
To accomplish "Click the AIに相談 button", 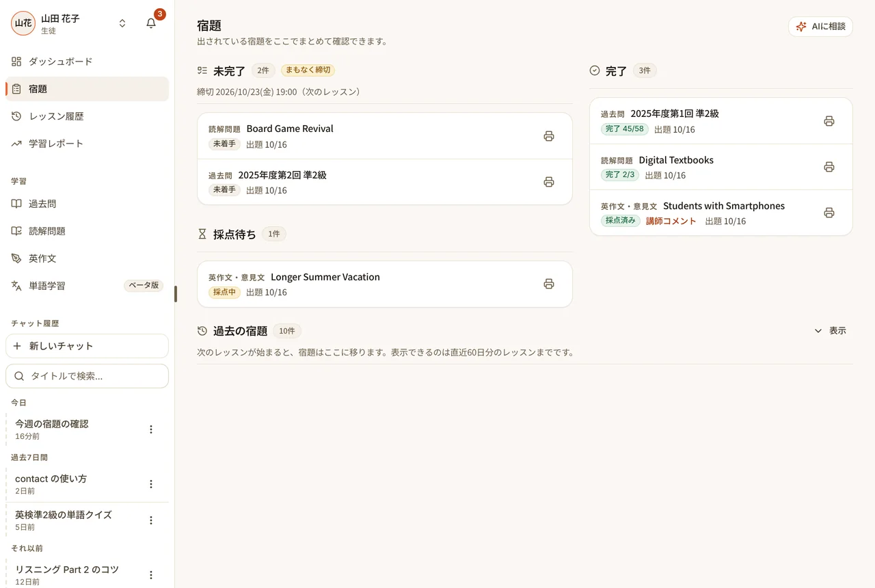I will click(820, 27).
